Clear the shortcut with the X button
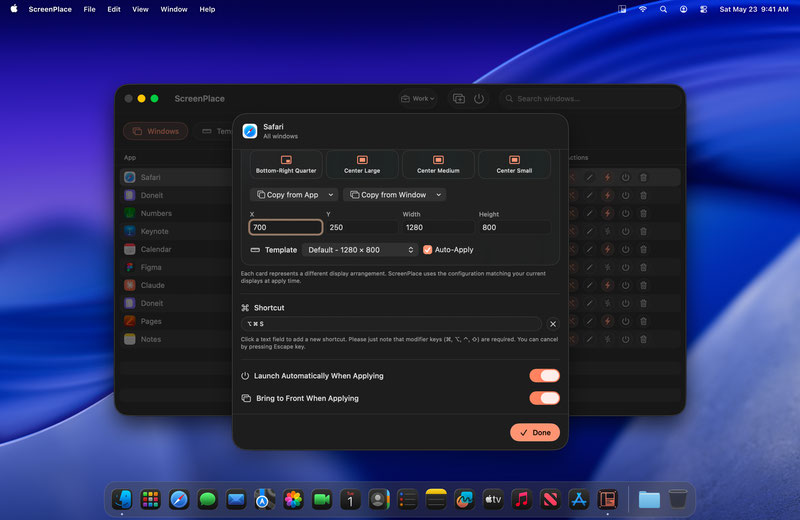This screenshot has width=800, height=520. [553, 324]
